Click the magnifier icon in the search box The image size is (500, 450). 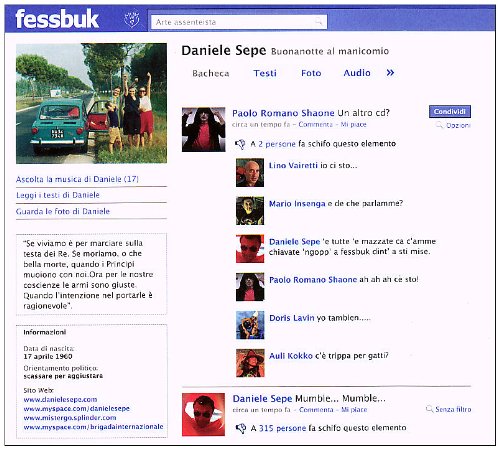coord(319,22)
